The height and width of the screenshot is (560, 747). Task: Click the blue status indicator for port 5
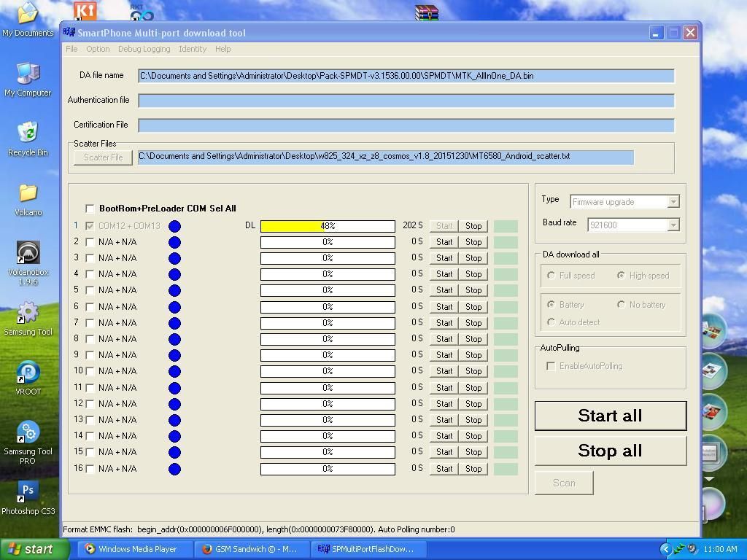[x=175, y=290]
